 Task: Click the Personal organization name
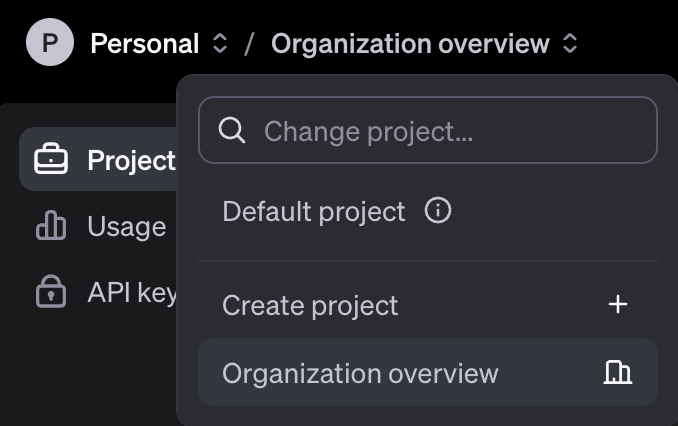145,44
